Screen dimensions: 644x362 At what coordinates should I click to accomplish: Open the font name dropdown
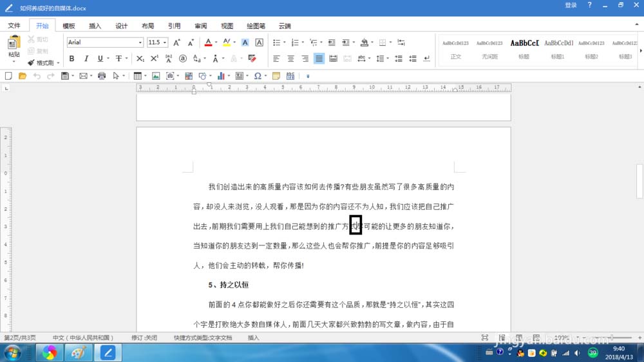tap(140, 43)
